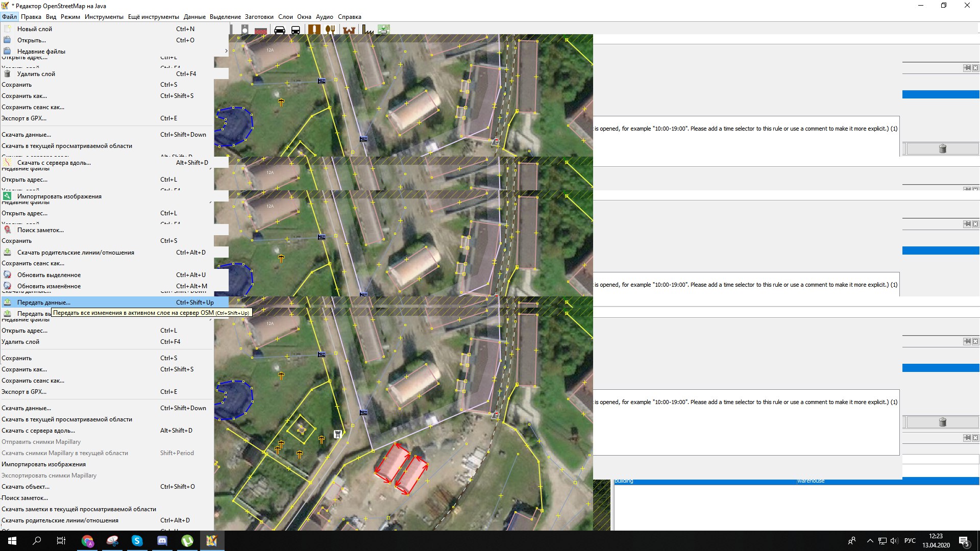Screen dimensions: 980x551
Task: Open the Windows Start menu
Action: pos(12,541)
